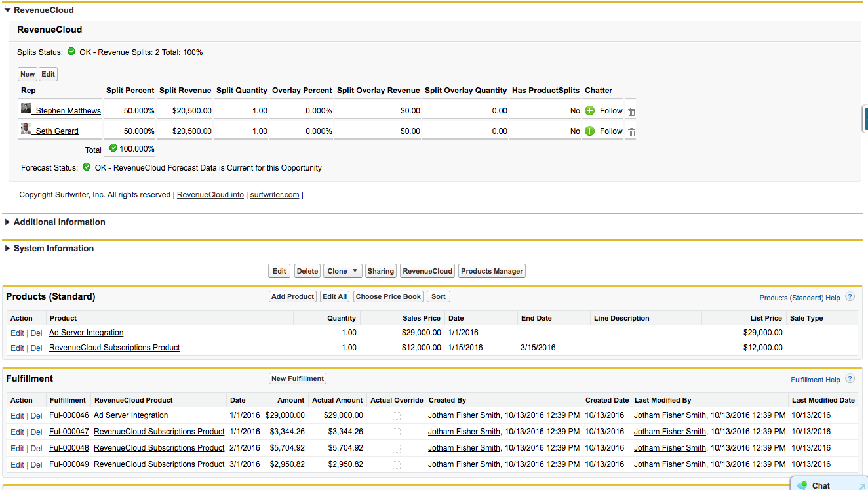Check Actual Override for Ful-000047
The image size is (868, 490).
click(397, 432)
